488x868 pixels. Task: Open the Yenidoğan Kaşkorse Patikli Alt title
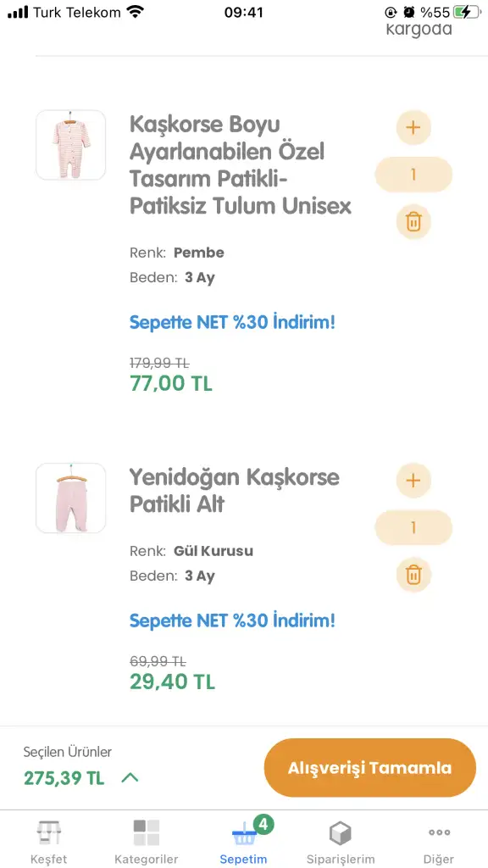coord(235,491)
